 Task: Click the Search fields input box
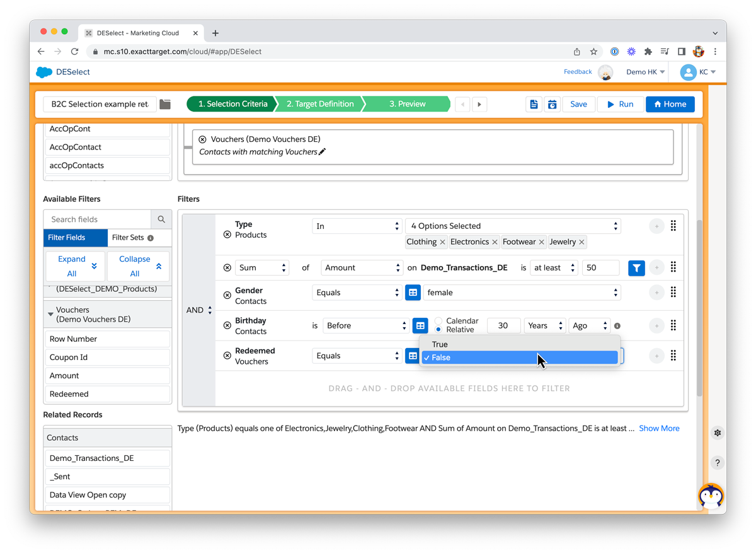coord(98,219)
